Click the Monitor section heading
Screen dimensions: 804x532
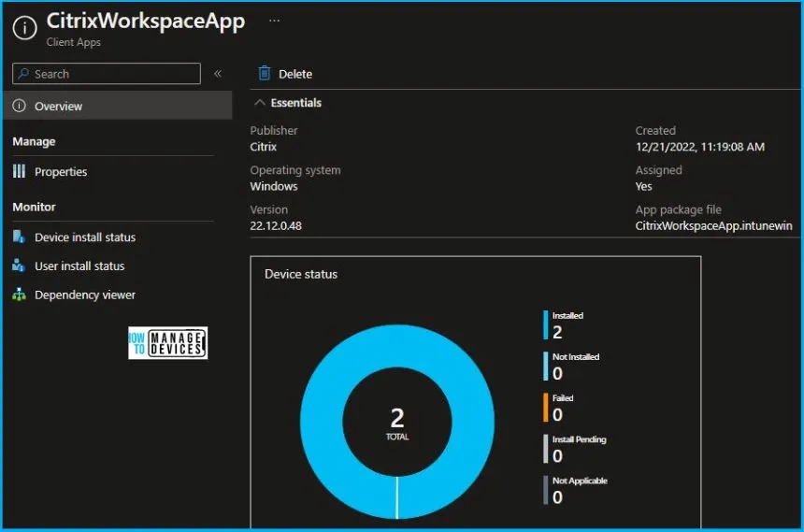point(34,208)
